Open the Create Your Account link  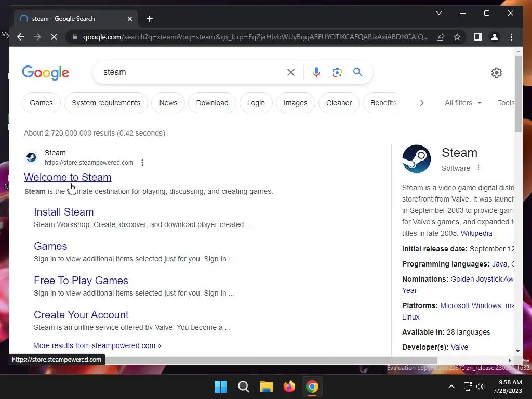point(81,315)
